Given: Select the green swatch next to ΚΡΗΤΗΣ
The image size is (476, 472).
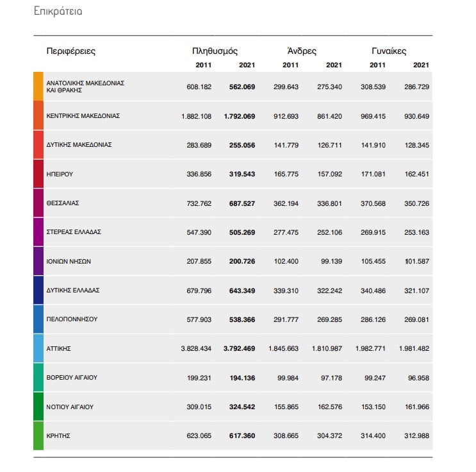Looking at the screenshot, I should click(x=38, y=435).
